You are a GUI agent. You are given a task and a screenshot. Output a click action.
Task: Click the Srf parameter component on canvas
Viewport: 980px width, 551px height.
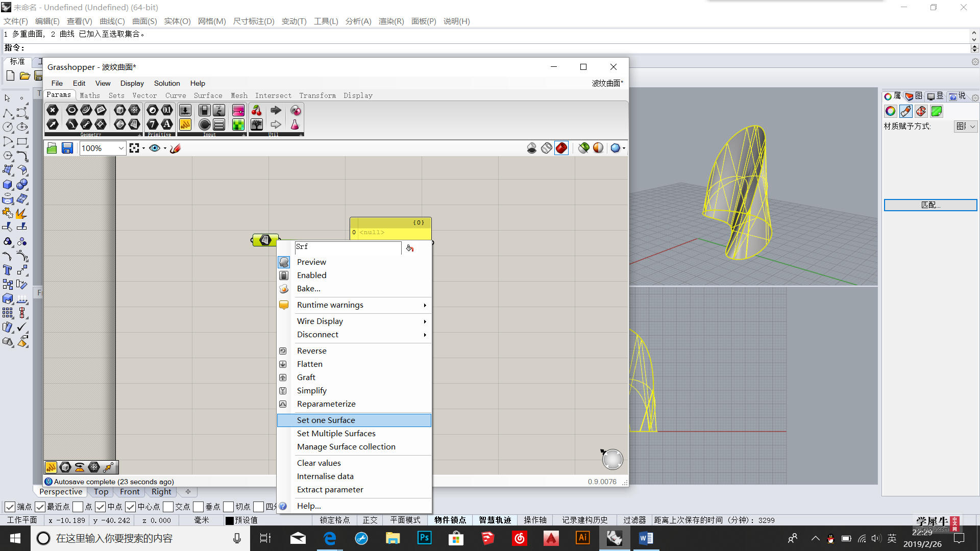(265, 240)
